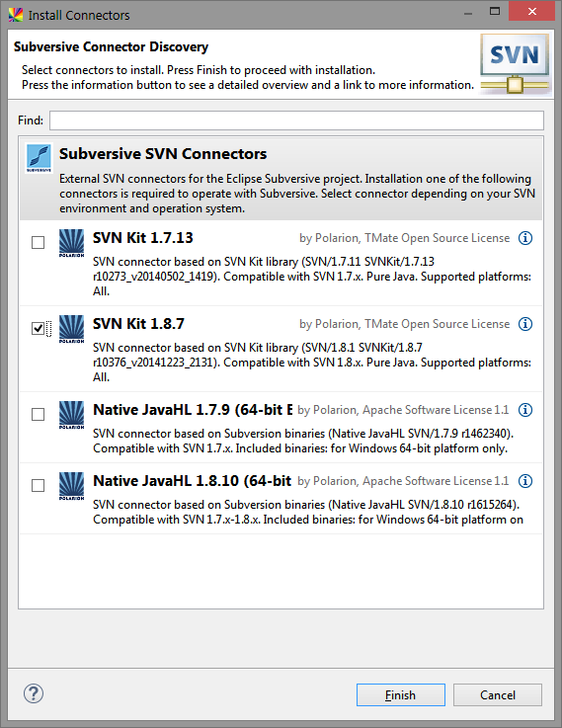Click Finish to proceed with installation
Screen dimensions: 562x728
click(x=400, y=695)
